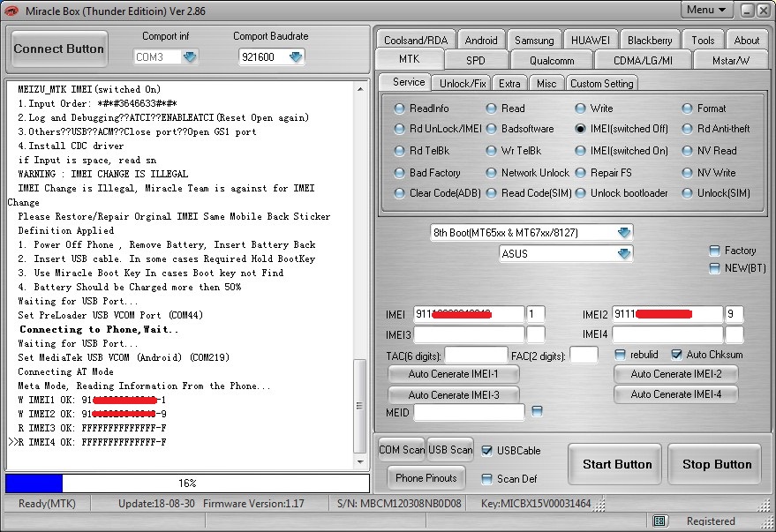Select IMEI(switched On) radio option
Screen dimensions: 776x532
click(x=580, y=151)
